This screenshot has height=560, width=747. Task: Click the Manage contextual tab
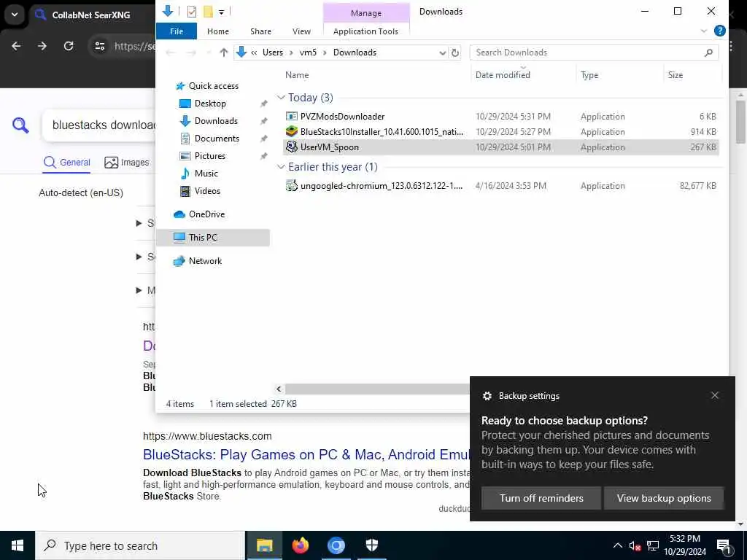point(366,13)
